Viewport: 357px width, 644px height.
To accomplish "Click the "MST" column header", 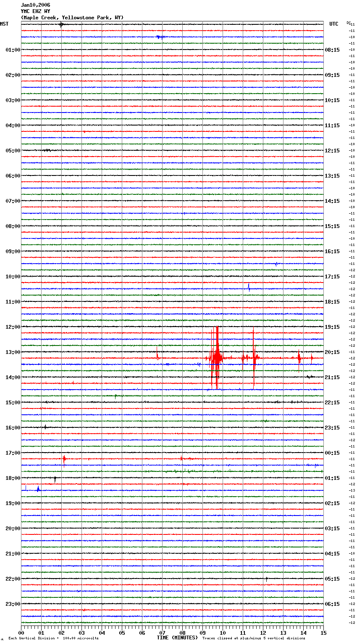I will (x=4, y=24).
